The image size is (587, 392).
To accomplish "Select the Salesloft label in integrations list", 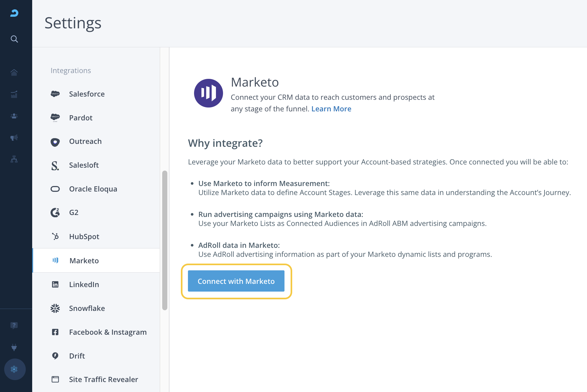I will 84,165.
